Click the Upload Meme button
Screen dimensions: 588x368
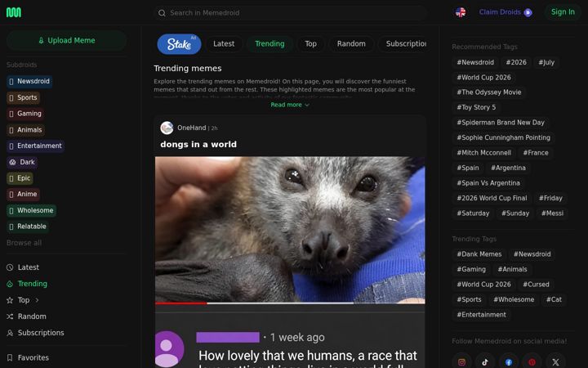click(x=67, y=41)
